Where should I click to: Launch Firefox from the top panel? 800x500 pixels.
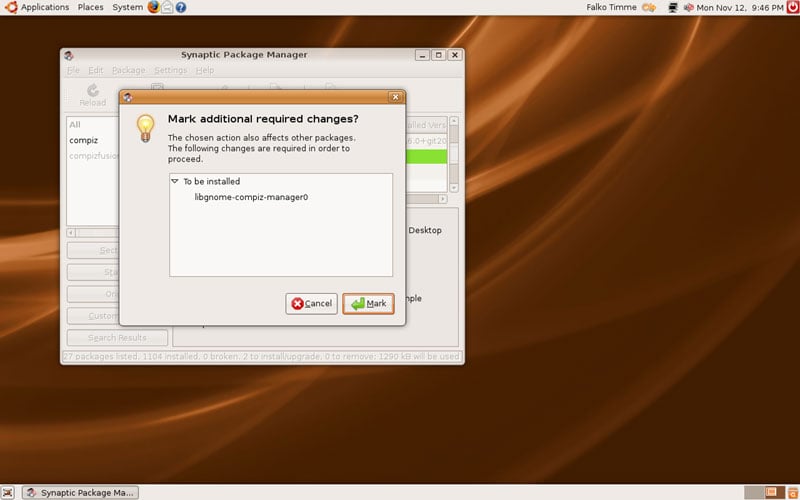click(x=154, y=7)
